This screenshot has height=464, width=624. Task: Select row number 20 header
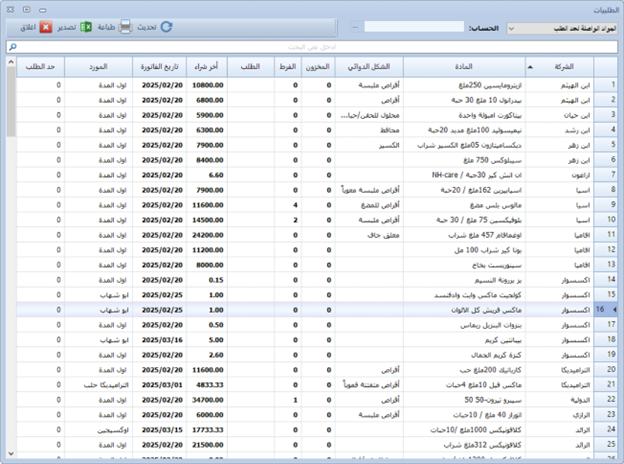606,370
